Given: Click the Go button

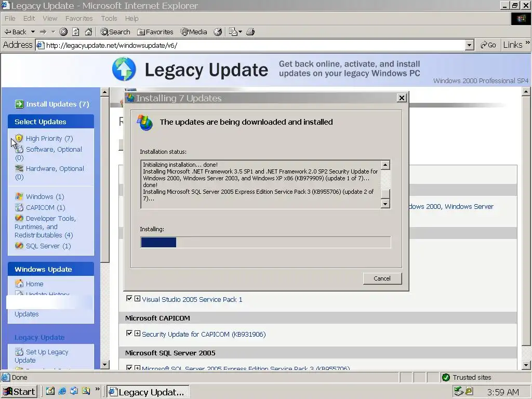Looking at the screenshot, I should pos(488,45).
